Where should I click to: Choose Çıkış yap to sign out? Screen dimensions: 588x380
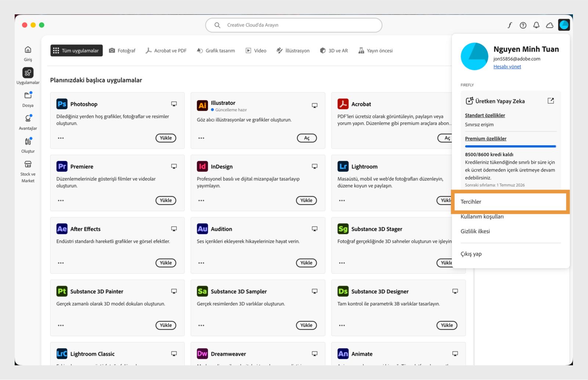(x=471, y=254)
